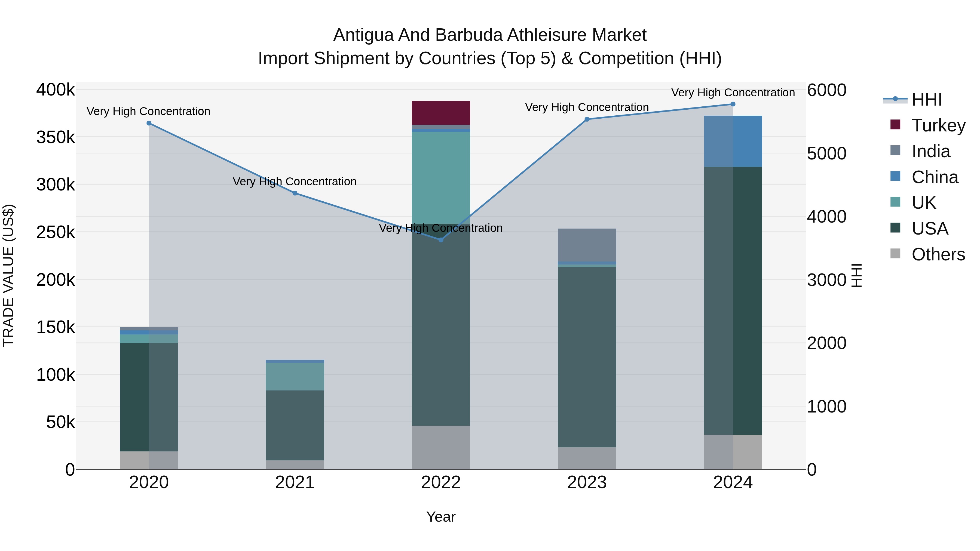This screenshot has width=980, height=551.
Task: Click the Others legend label
Action: coord(939,254)
